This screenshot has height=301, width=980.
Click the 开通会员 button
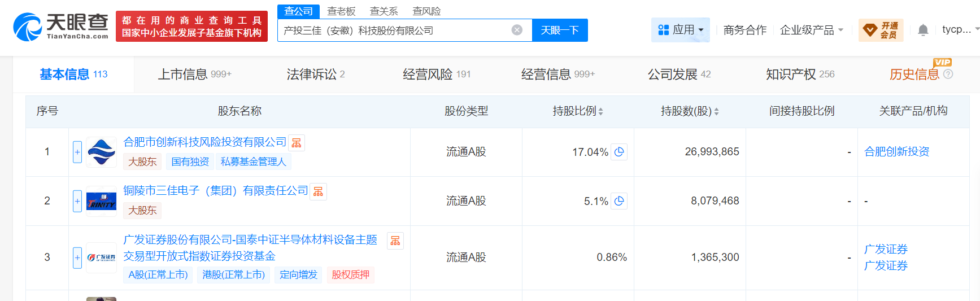pyautogui.click(x=881, y=30)
